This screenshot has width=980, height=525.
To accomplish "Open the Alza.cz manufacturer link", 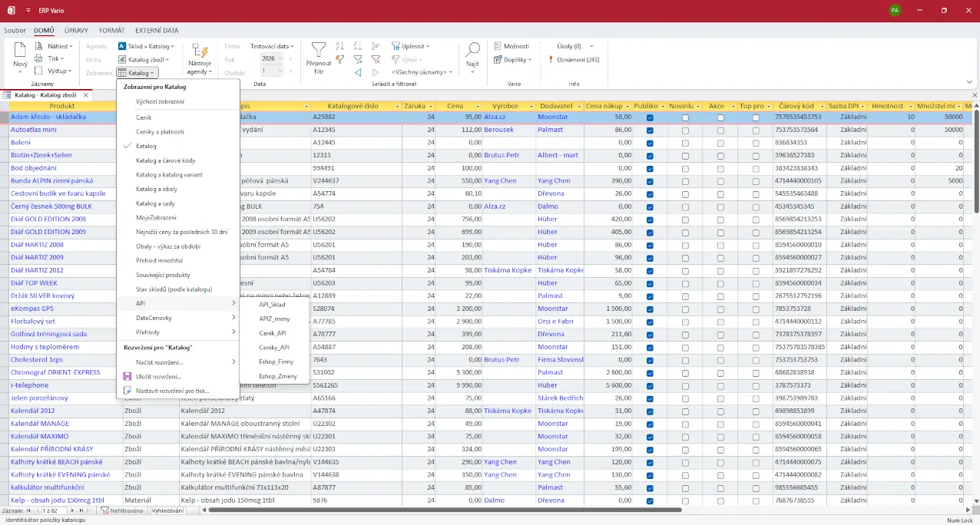I will (493, 117).
